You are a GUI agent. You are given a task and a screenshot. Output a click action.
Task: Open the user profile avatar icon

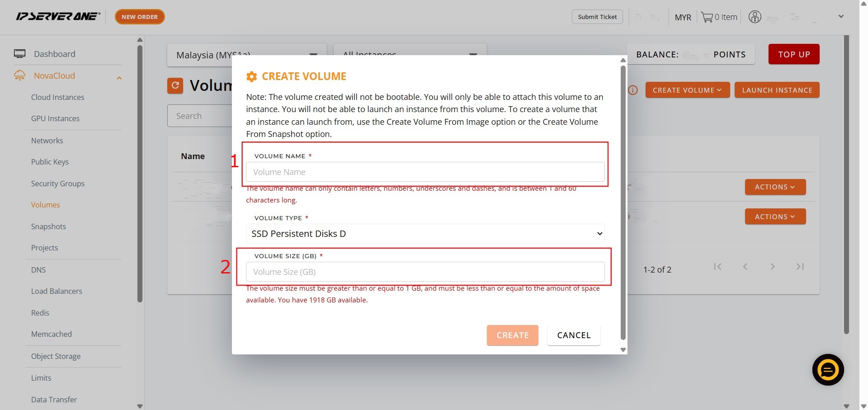[755, 17]
